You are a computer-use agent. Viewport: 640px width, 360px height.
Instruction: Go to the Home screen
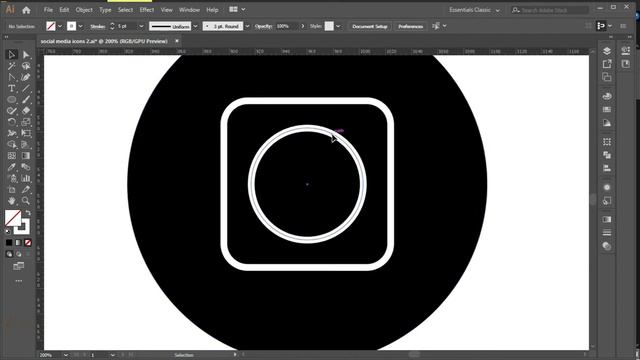click(27, 10)
